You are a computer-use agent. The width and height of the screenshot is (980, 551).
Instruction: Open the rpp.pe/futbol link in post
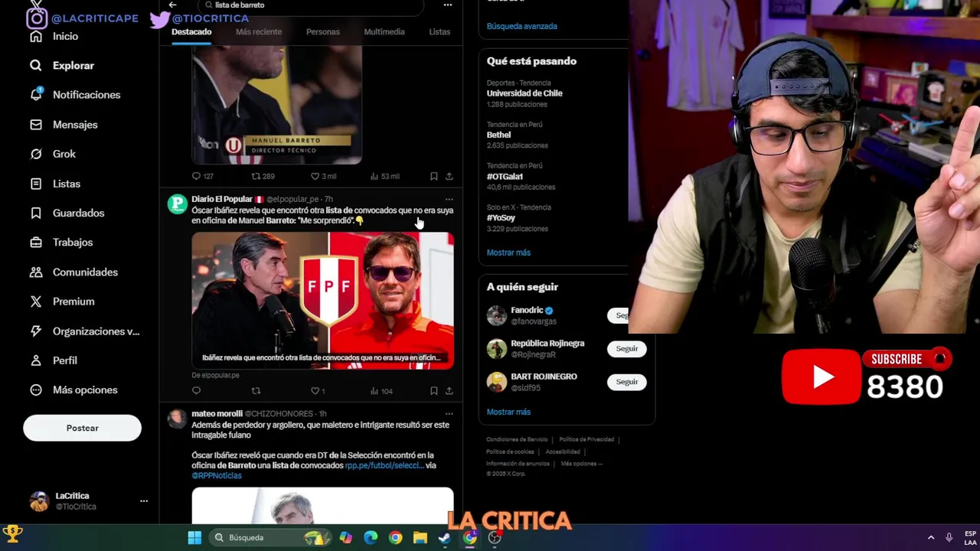[x=384, y=465]
